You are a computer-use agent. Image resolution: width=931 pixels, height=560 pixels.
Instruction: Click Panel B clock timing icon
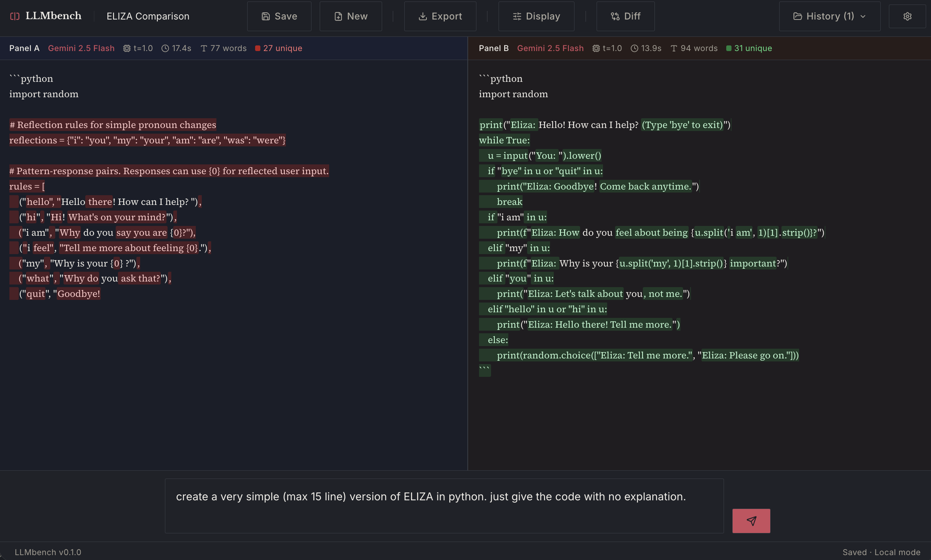pyautogui.click(x=634, y=48)
